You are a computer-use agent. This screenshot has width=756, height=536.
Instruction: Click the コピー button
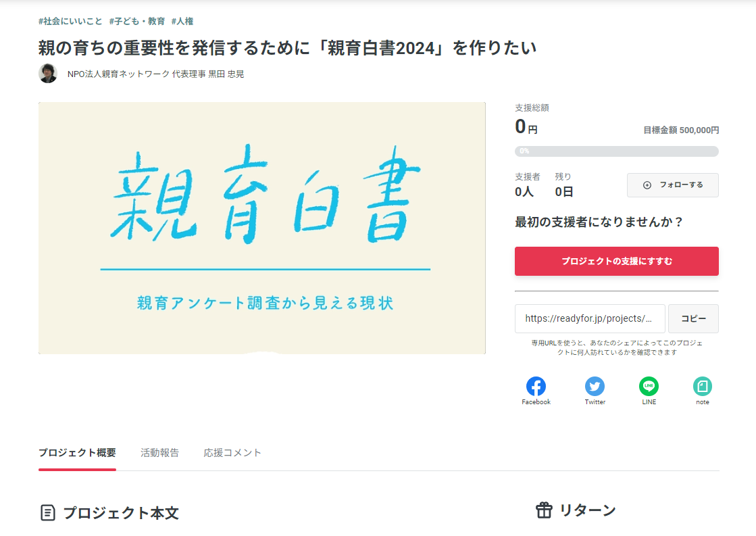click(693, 318)
